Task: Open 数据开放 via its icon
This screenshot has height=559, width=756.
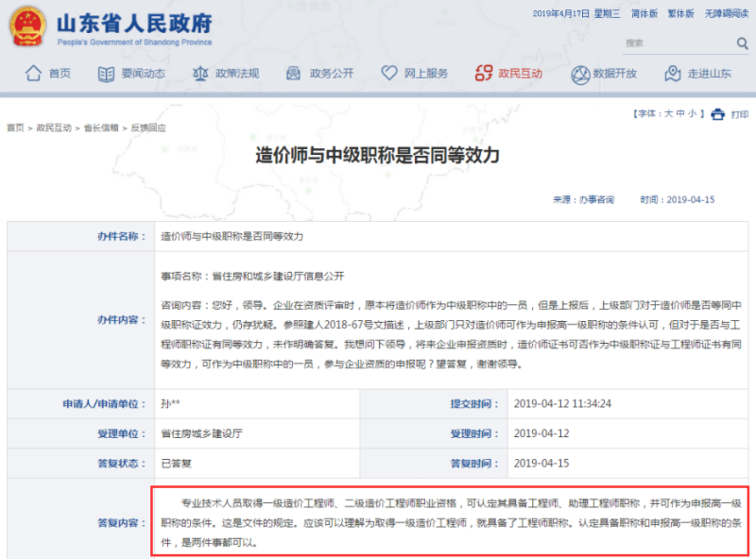Action: (x=578, y=74)
